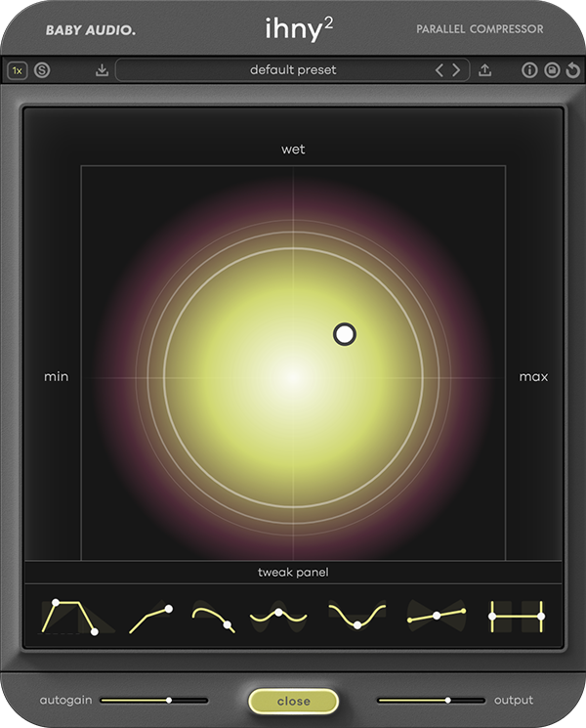This screenshot has width=586, height=728.
Task: Open the default preset name field
Action: point(293,70)
